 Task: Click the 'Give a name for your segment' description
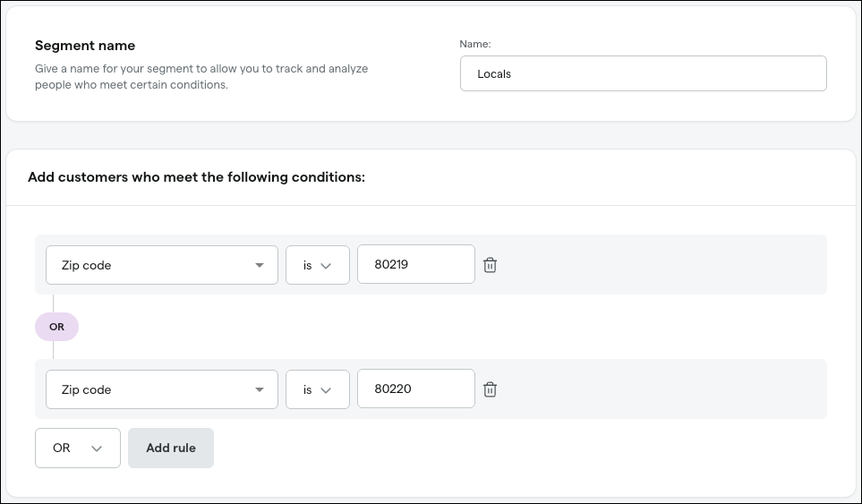click(x=201, y=76)
